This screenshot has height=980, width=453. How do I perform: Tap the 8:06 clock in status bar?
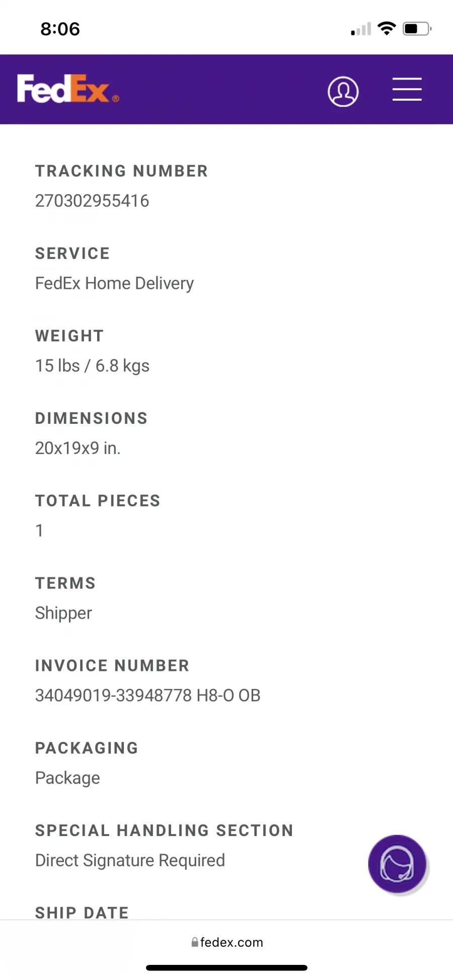(x=60, y=29)
